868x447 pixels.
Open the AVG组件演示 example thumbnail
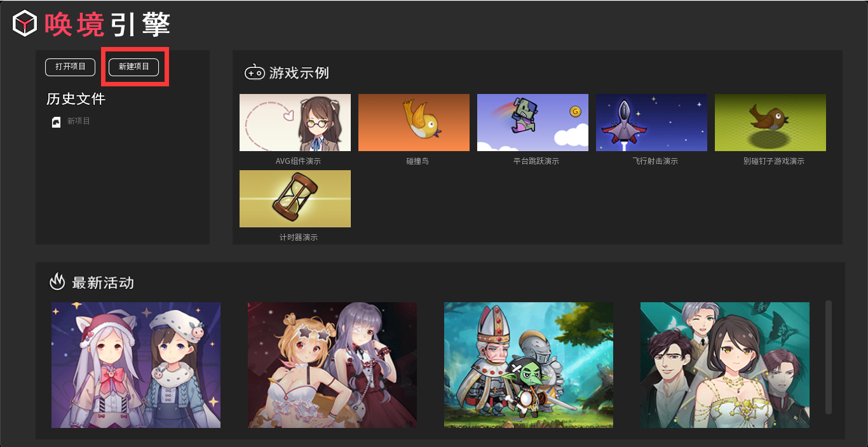click(x=295, y=123)
